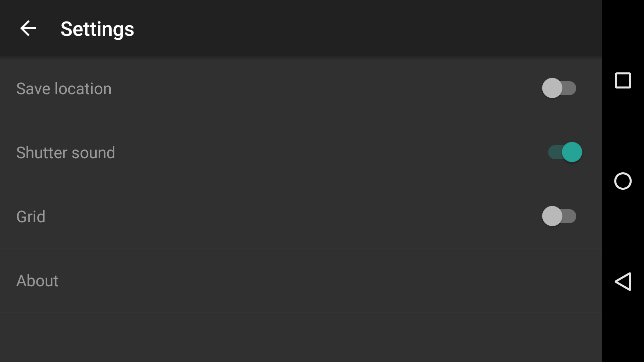Viewport: 644px width, 362px height.
Task: Click the gray knob of Save location switch
Action: point(552,88)
